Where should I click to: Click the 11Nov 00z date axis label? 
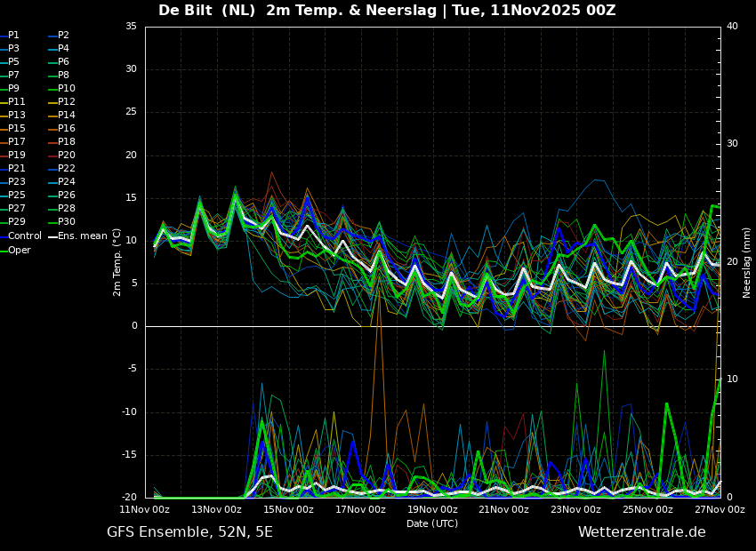145,509
